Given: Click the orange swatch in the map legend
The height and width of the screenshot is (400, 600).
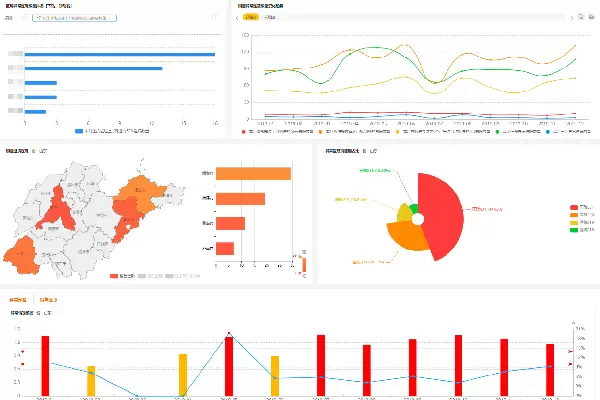Looking at the screenshot, I should coord(113,275).
